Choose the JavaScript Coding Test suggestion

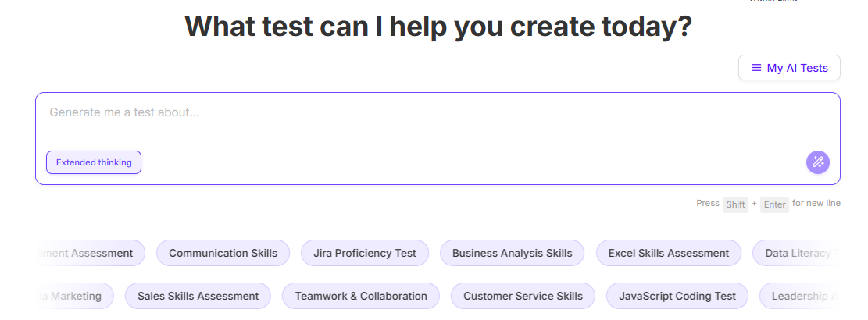tap(677, 296)
